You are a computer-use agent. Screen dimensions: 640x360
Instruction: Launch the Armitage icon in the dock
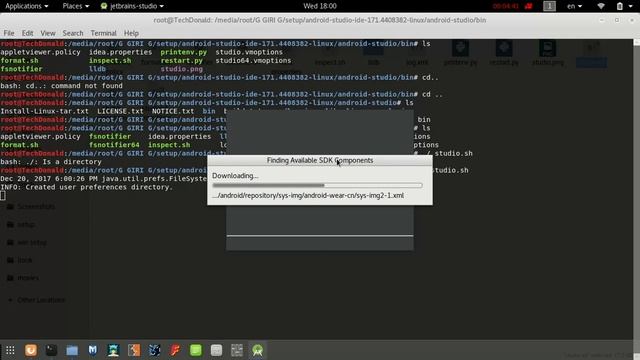click(113, 350)
